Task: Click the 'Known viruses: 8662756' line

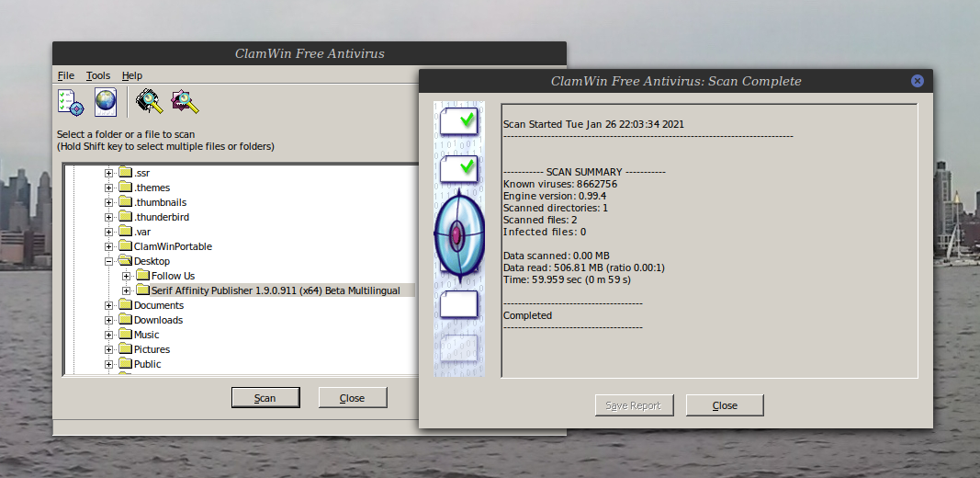Action: click(560, 184)
